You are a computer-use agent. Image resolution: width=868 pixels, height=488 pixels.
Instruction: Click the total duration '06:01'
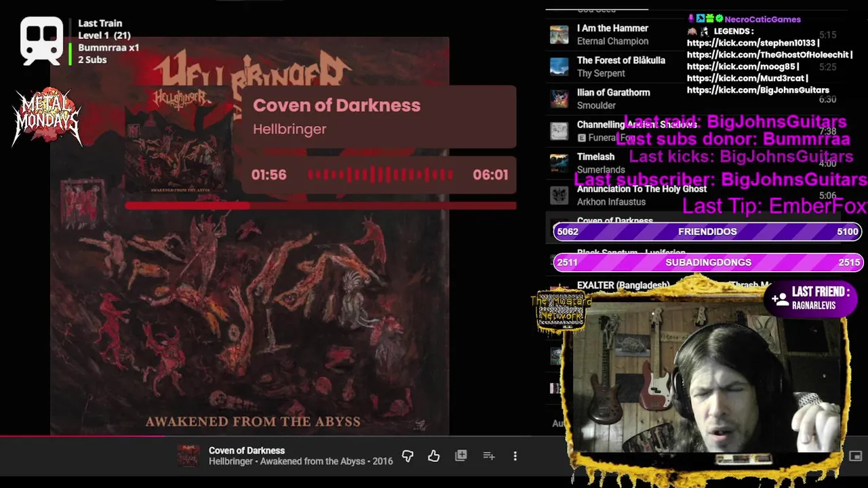coord(490,175)
